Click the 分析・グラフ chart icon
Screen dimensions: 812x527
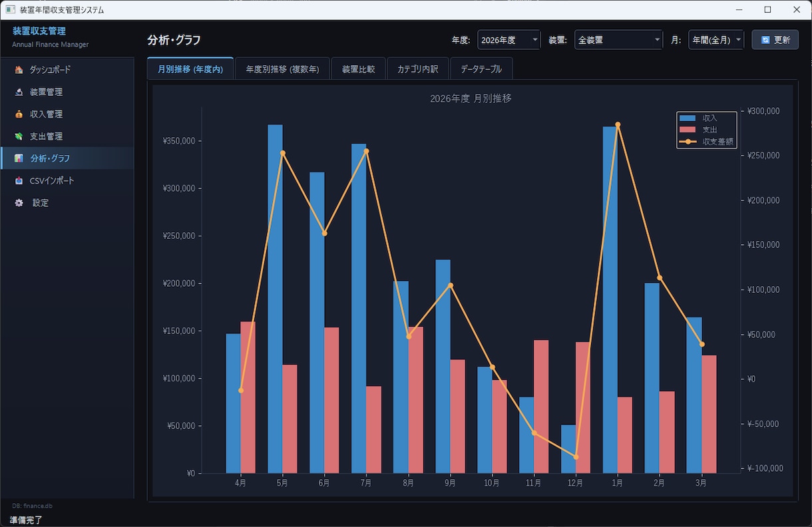[x=19, y=158]
